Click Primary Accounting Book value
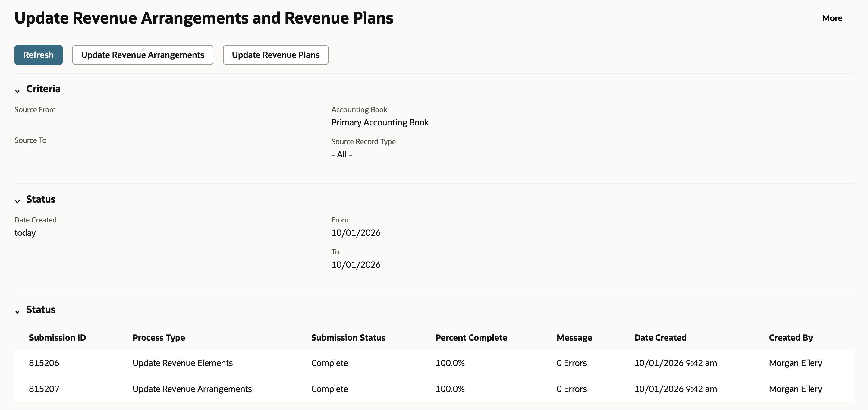Image resolution: width=868 pixels, height=410 pixels. click(380, 122)
